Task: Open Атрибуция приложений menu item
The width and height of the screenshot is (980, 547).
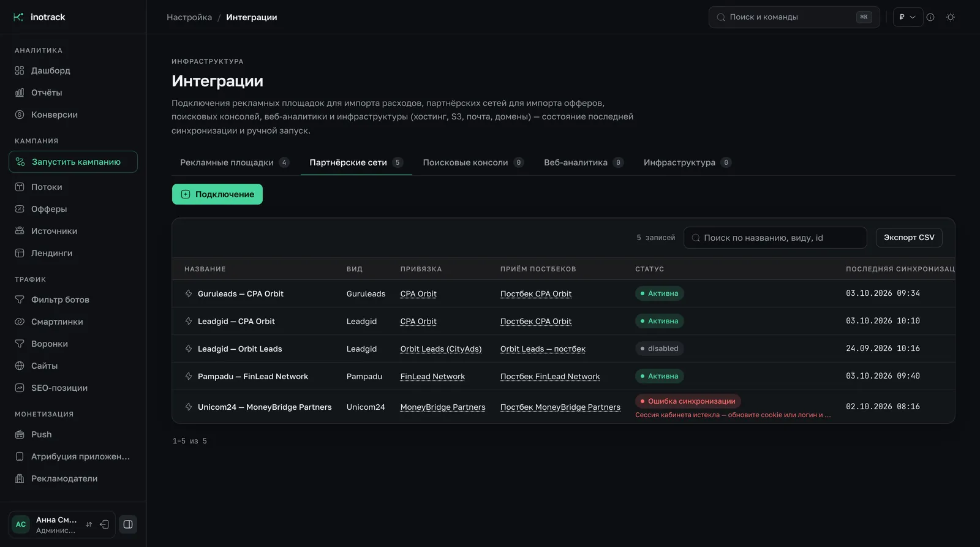Action: point(73,456)
